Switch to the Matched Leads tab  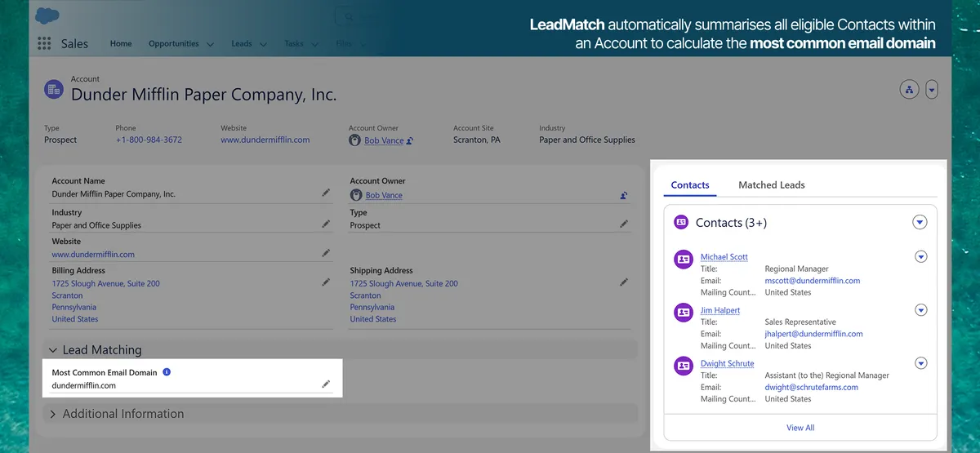pos(772,185)
